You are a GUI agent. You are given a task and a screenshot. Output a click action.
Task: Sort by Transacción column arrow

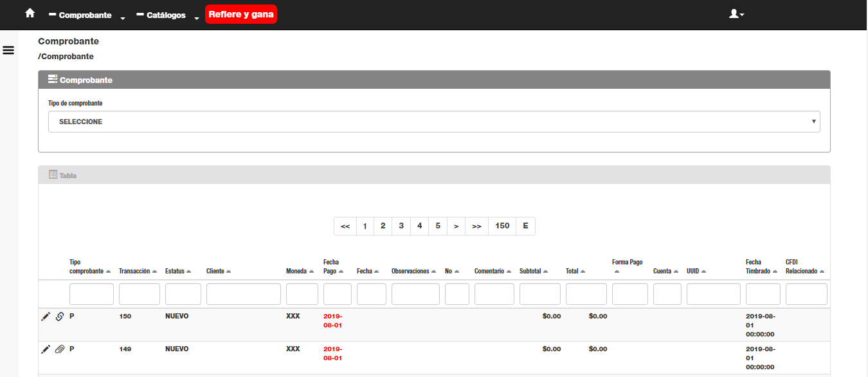coord(154,271)
